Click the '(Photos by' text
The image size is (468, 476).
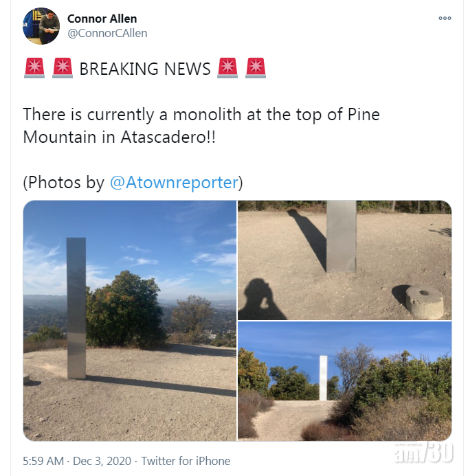[x=64, y=183]
